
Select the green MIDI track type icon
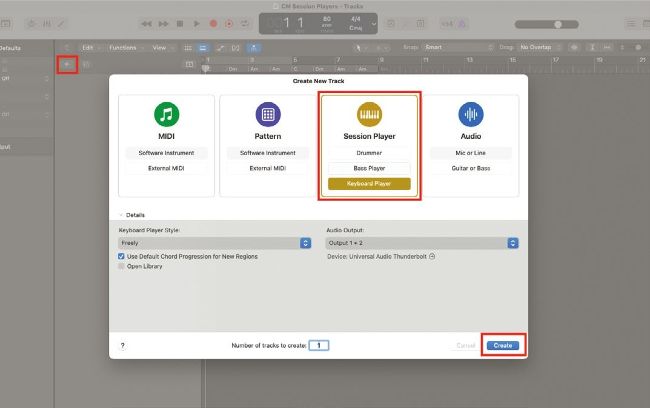point(167,114)
